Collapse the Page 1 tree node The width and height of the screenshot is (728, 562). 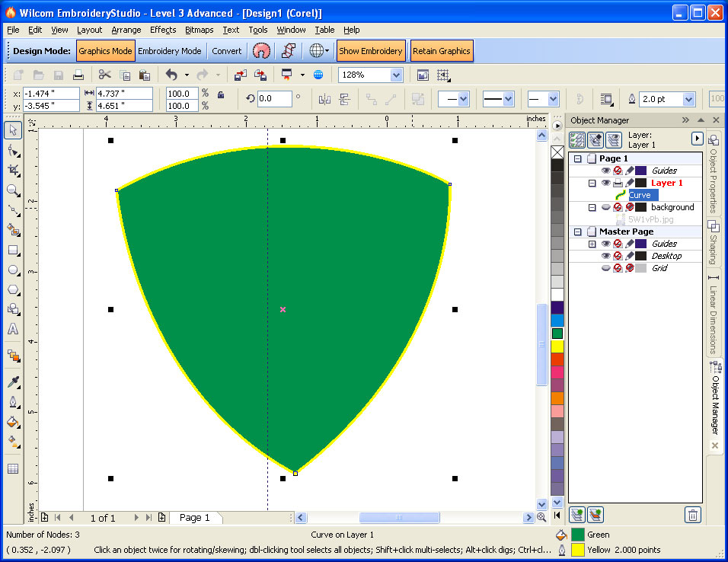tap(577, 158)
